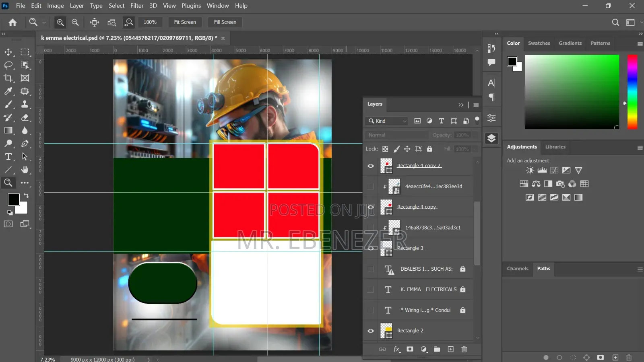Viewport: 644px width, 362px height.
Task: Click the 100% zoom button
Action: (150, 22)
